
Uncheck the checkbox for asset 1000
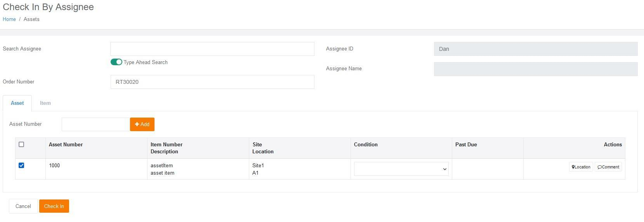point(21,165)
